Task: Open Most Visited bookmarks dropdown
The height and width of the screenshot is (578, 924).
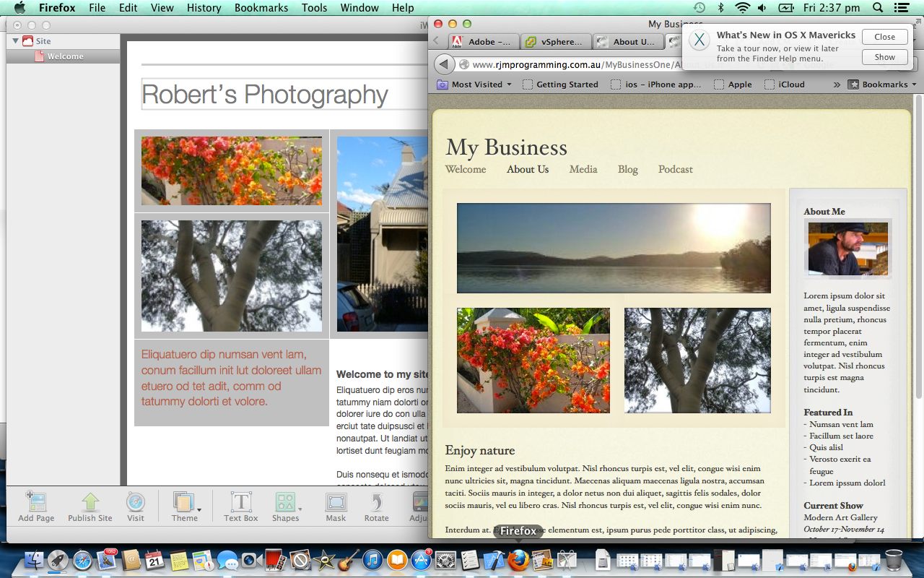Action: click(474, 85)
